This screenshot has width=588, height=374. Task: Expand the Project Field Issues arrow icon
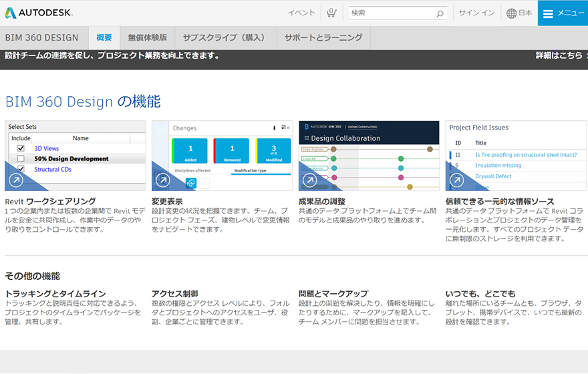click(x=457, y=180)
